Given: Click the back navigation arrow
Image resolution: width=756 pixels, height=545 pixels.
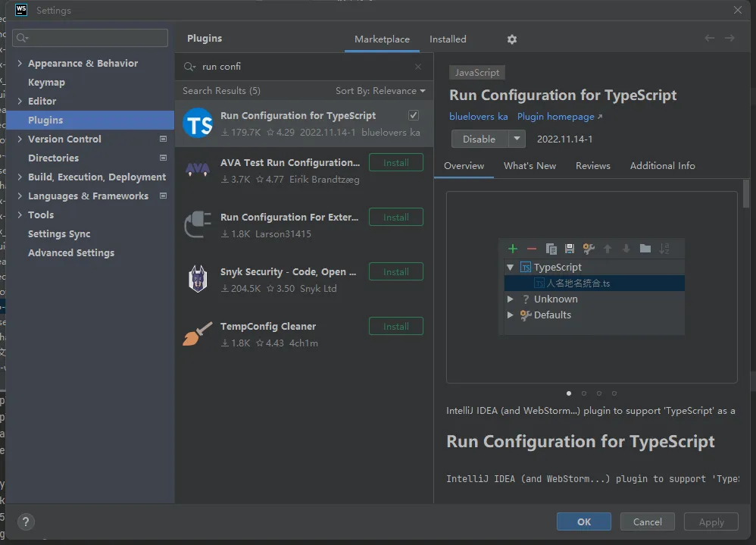Looking at the screenshot, I should [x=709, y=39].
